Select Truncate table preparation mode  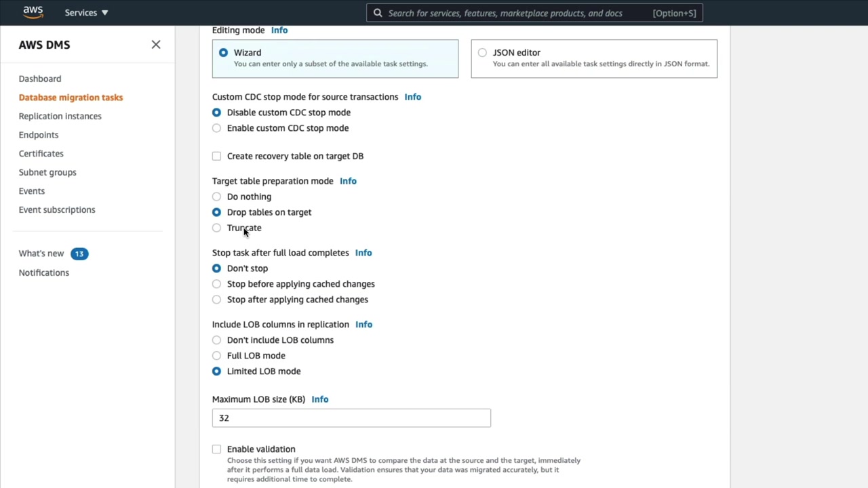point(216,228)
